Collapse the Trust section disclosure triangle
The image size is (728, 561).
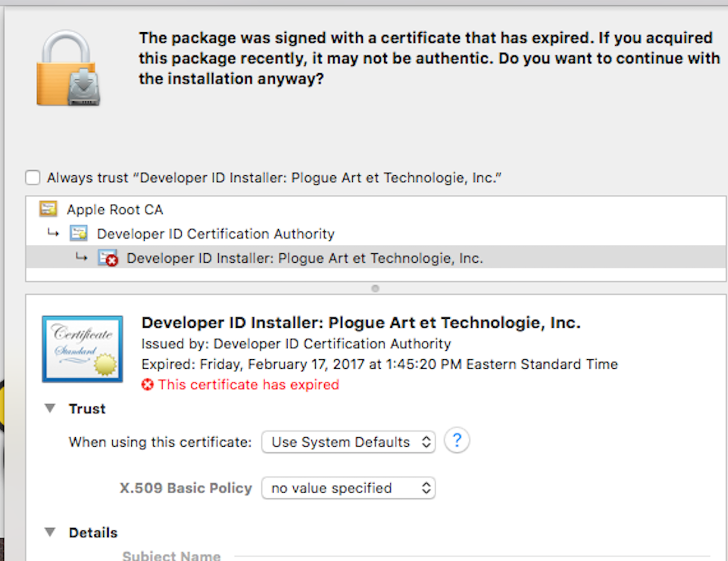pos(50,408)
